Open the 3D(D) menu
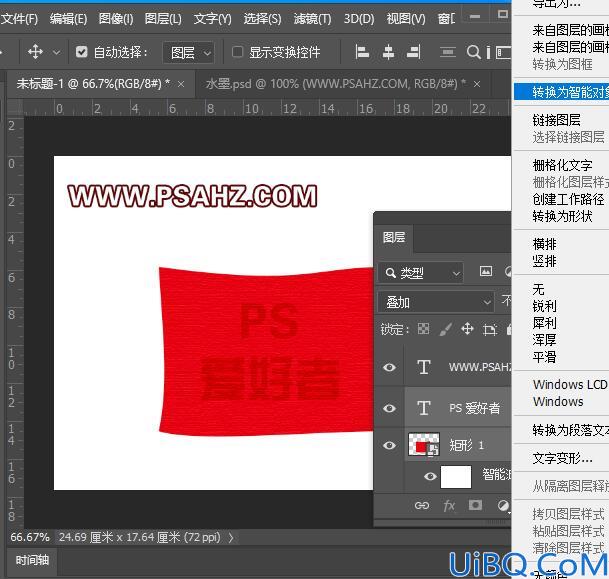Viewport: 609px width, 579px height. point(359,19)
